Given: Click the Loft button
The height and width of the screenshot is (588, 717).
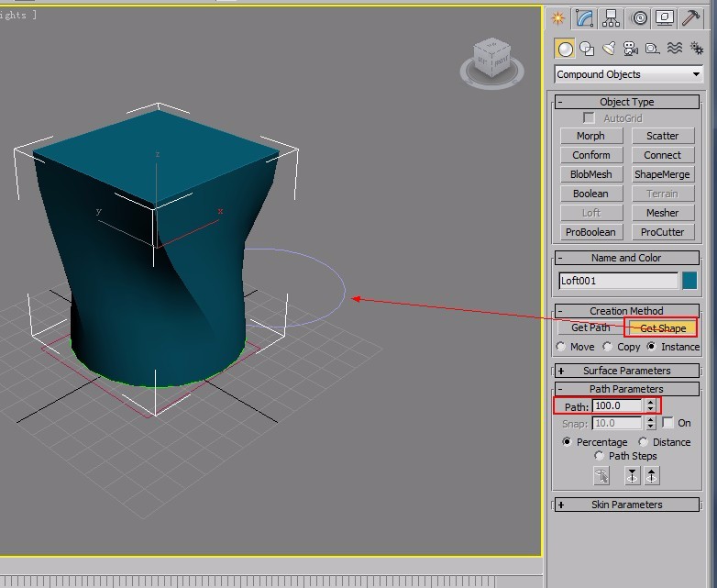Looking at the screenshot, I should click(x=591, y=213).
